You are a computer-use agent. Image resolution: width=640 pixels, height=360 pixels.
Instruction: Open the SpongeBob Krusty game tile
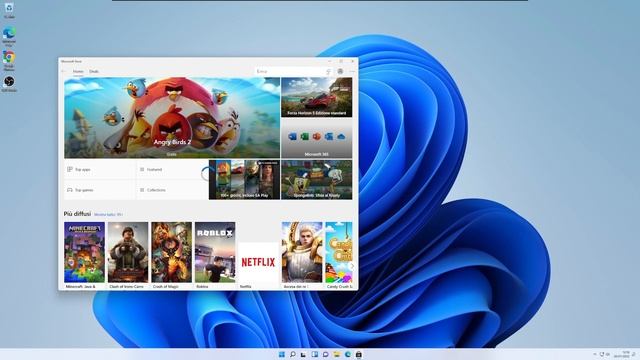pyautogui.click(x=317, y=180)
